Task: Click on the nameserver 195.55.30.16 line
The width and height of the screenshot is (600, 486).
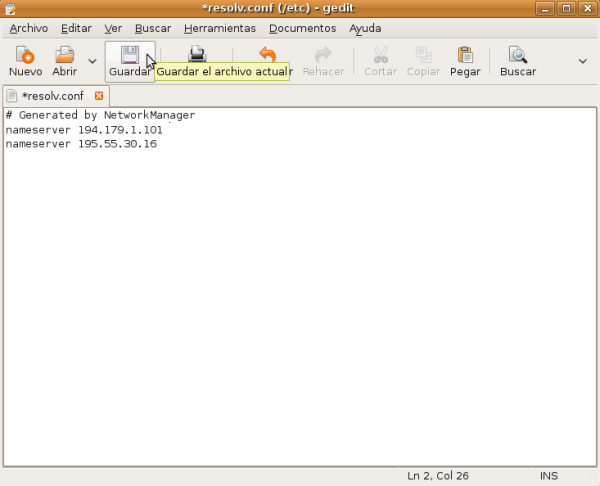Action: point(81,144)
